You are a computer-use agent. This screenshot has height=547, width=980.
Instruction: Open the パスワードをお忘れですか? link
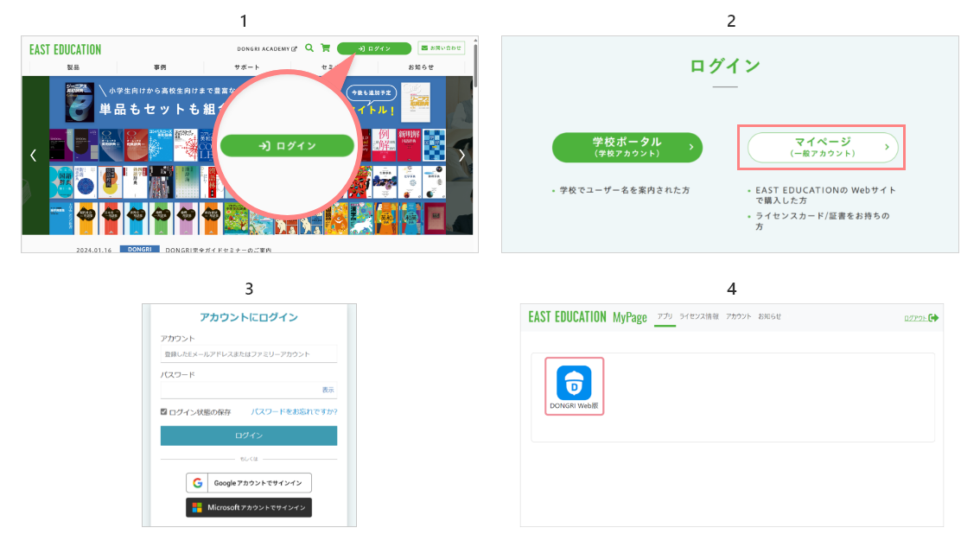pos(294,411)
